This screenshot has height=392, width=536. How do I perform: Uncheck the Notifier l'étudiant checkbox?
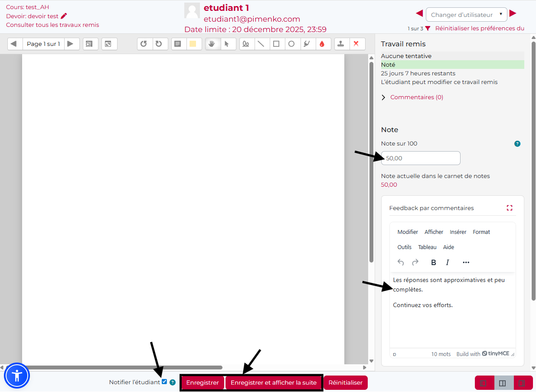[164, 382]
